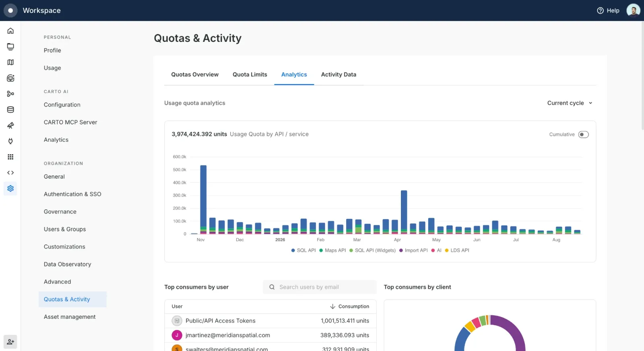Open the user avatar in top bar
This screenshot has height=351, width=644.
tap(633, 10)
